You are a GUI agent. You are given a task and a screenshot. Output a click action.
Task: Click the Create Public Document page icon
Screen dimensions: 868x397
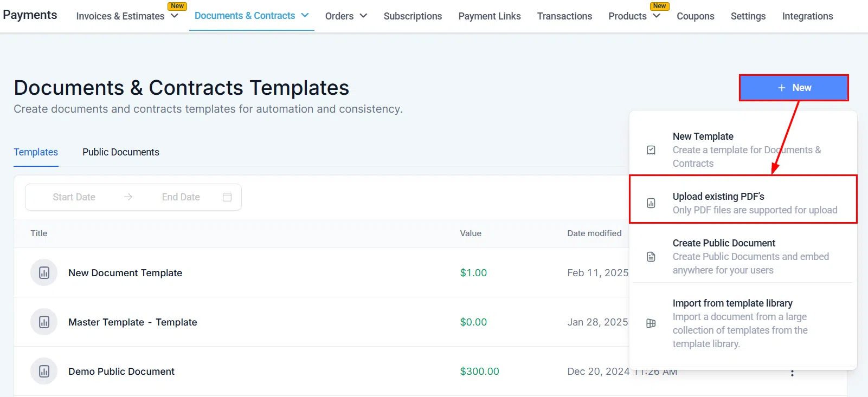click(651, 257)
